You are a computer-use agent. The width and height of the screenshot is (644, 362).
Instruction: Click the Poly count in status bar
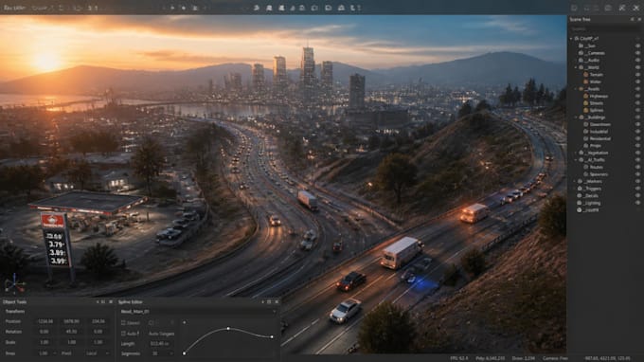tap(490, 358)
